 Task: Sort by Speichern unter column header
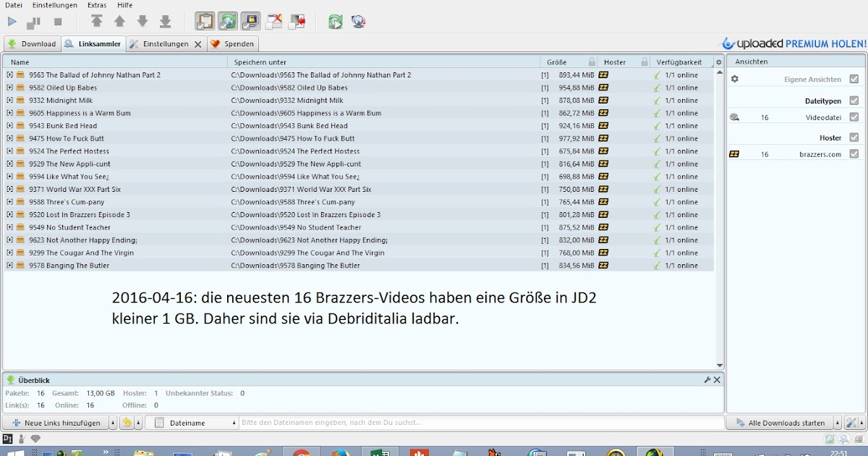tap(383, 62)
